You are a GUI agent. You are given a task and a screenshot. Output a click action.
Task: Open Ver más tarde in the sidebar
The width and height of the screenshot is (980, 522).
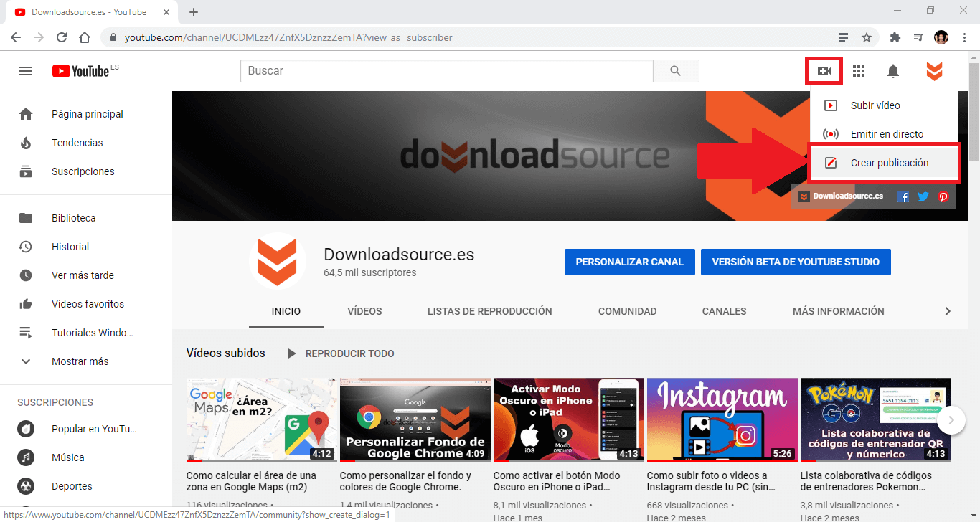[86, 275]
